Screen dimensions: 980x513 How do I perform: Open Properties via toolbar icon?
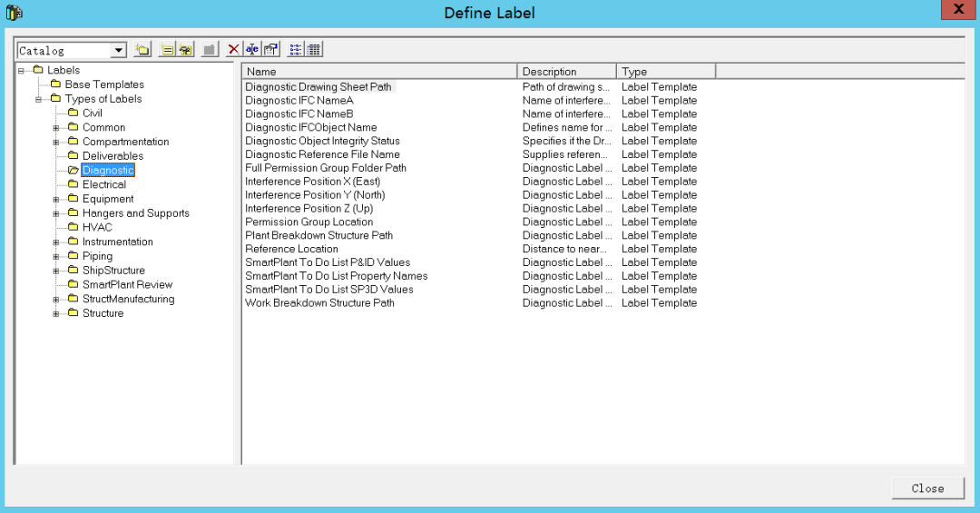[x=270, y=49]
